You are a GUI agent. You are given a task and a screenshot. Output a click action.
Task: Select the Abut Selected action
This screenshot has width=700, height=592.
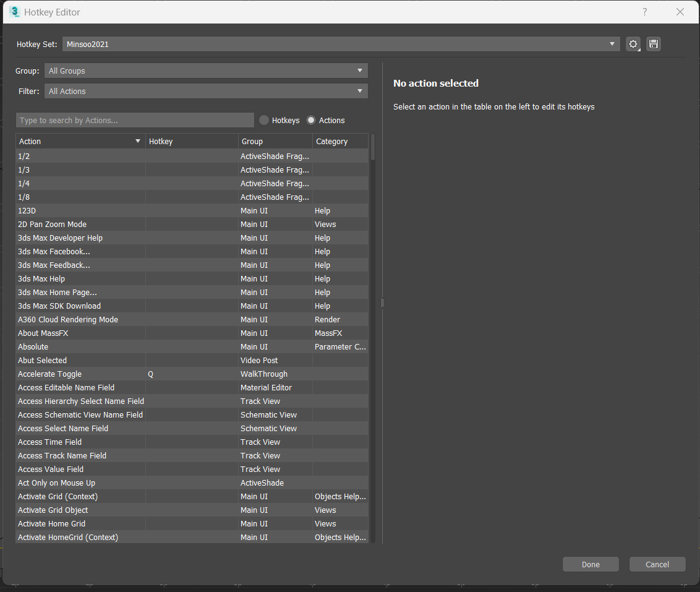click(x=192, y=360)
